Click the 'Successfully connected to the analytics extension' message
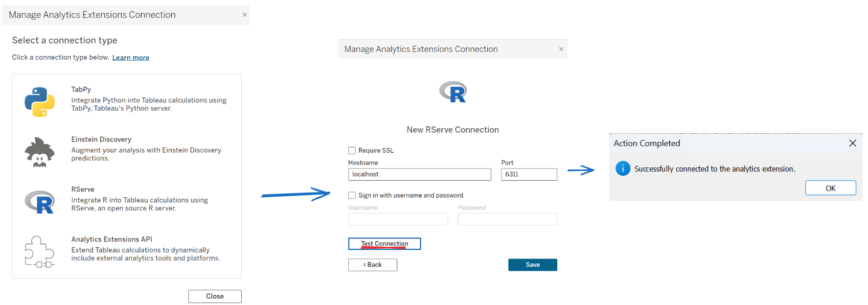This screenshot has height=305, width=868. [715, 169]
